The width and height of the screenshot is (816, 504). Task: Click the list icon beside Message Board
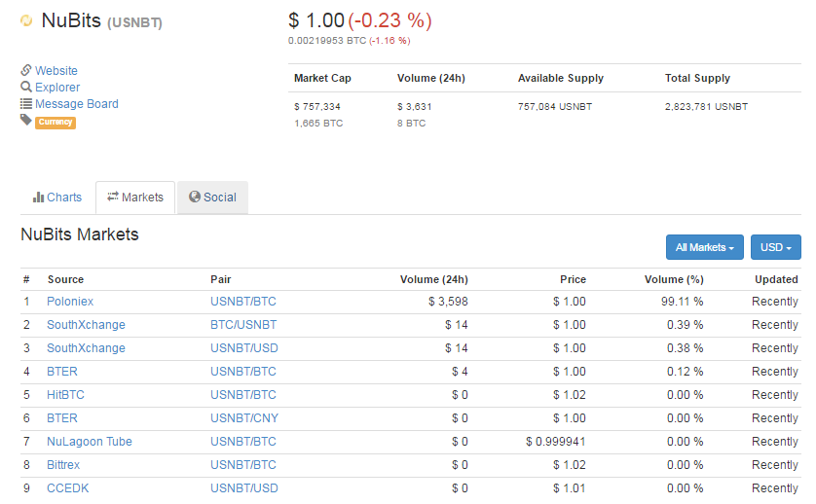tap(26, 103)
